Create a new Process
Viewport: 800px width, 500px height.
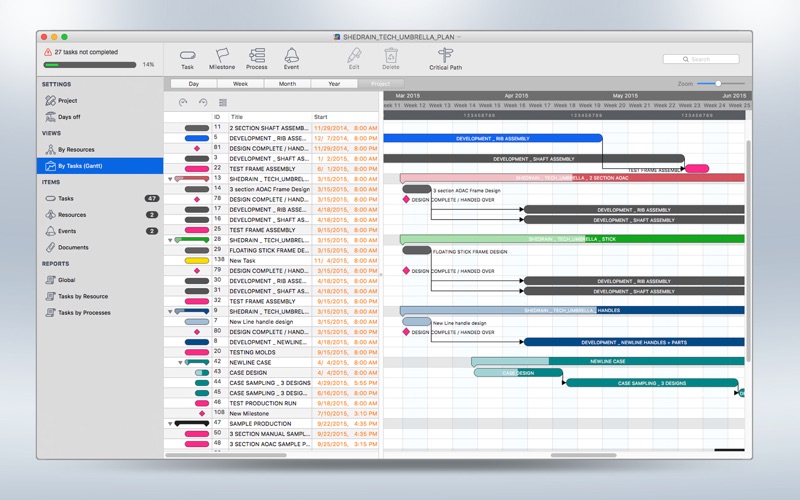(257, 59)
